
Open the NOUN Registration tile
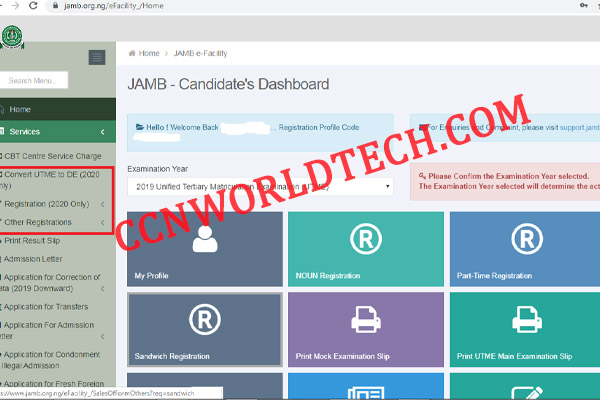tap(366, 249)
